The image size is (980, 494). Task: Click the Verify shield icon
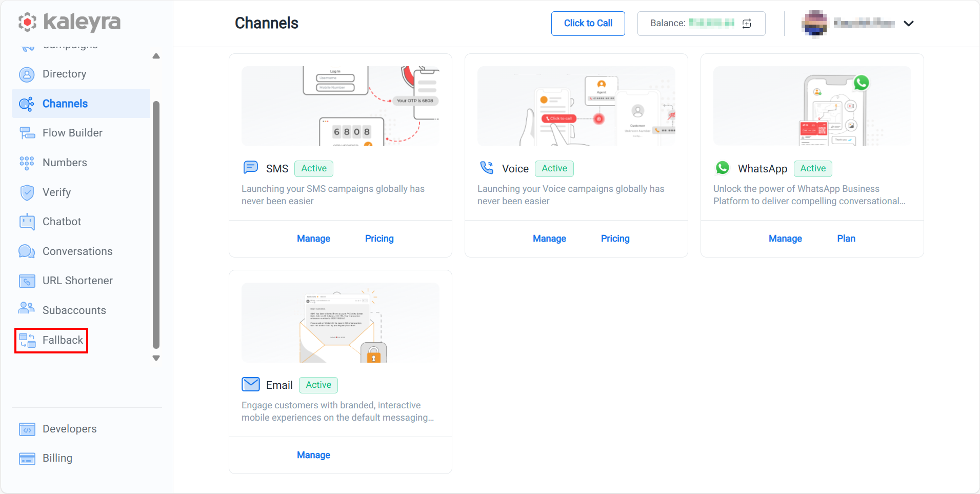coord(27,192)
